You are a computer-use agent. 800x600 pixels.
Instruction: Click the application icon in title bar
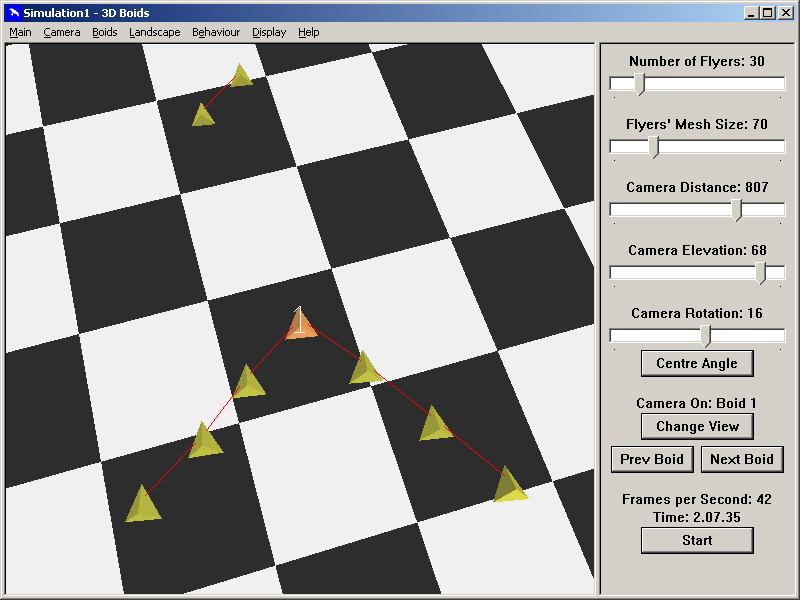click(x=15, y=13)
